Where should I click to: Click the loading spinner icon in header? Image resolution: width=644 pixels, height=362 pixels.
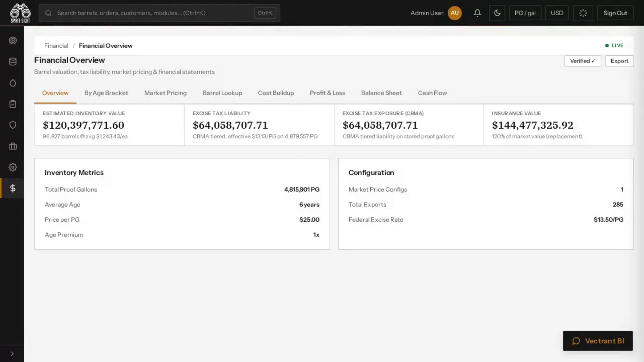tap(583, 13)
